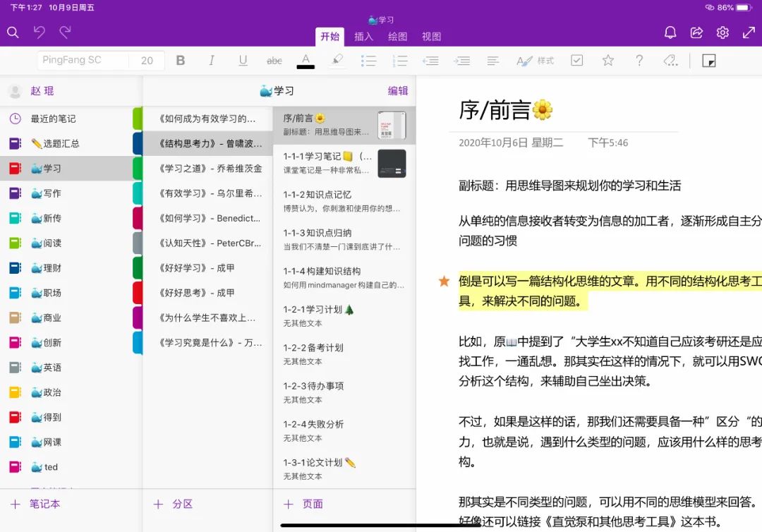
Task: Click the note date 2020年10月6日 星期二
Action: 511,143
